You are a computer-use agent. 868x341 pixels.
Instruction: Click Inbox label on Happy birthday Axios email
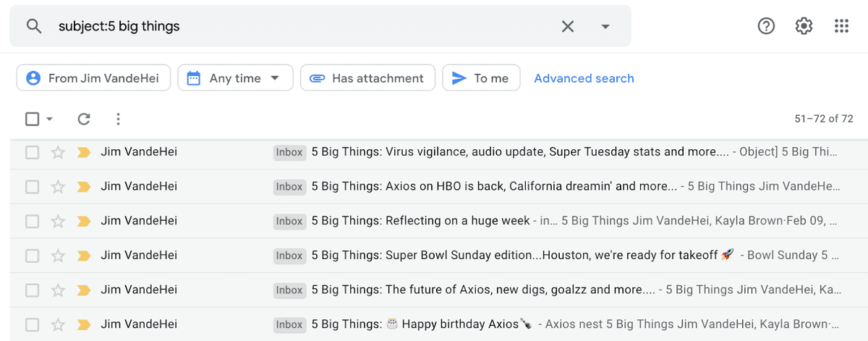point(289,324)
